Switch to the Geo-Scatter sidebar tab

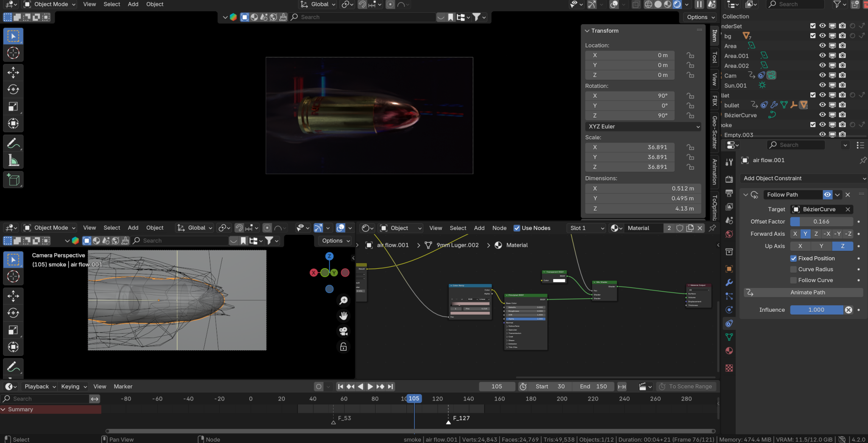click(x=715, y=132)
